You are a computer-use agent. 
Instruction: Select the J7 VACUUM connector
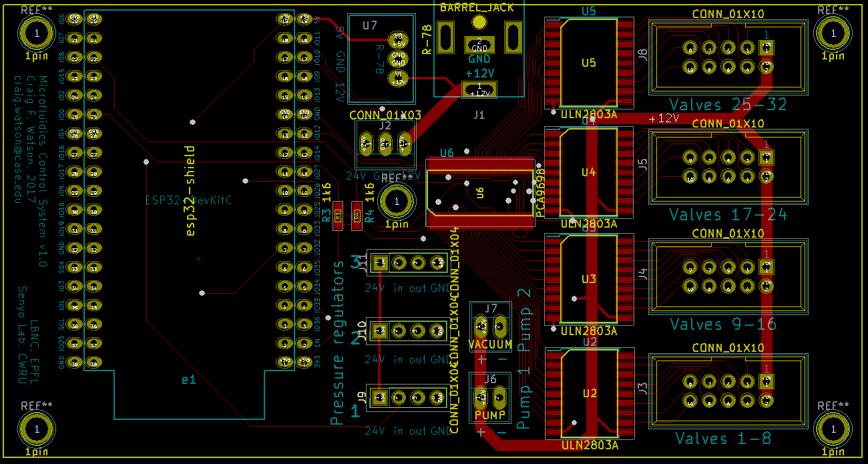pyautogui.click(x=490, y=327)
